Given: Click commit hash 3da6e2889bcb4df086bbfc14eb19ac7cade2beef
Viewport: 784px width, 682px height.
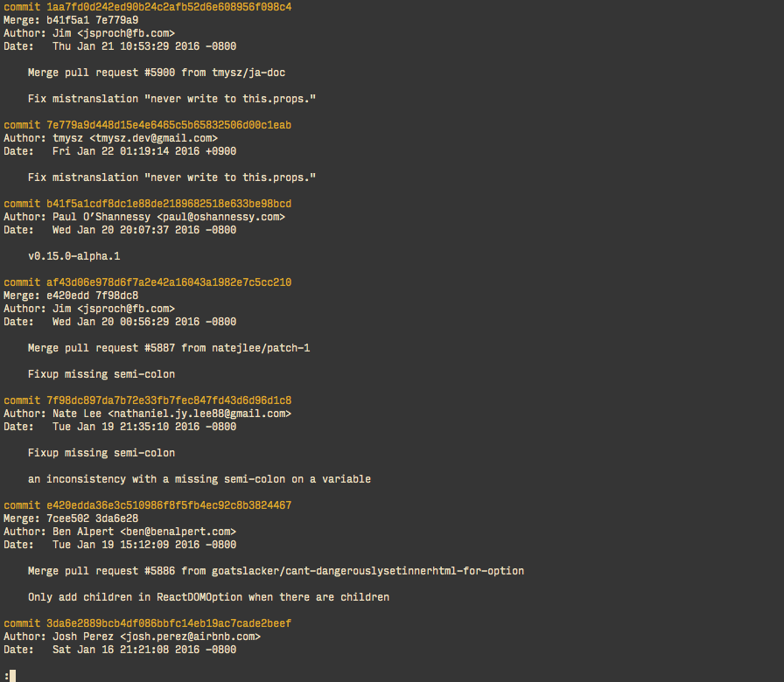Looking at the screenshot, I should click(169, 623).
